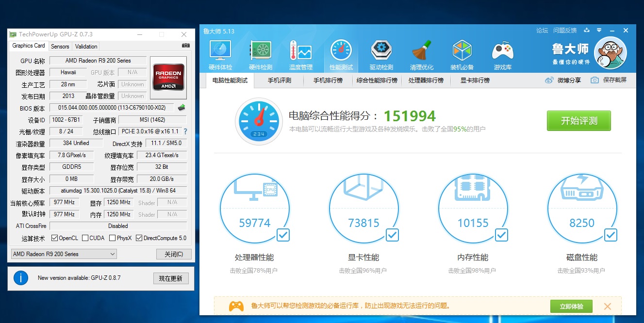The image size is (644, 323).
Task: Click the overall score gauge icon
Action: pyautogui.click(x=258, y=122)
